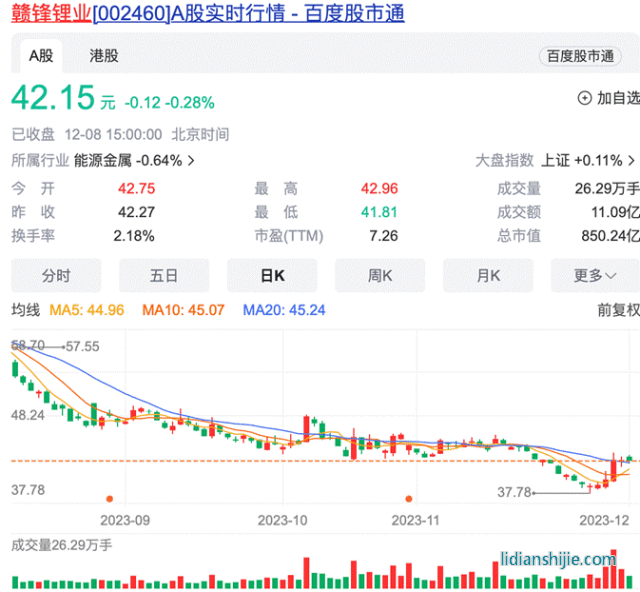Select the 五日 chart view
Viewport: 640px width, 592px height.
click(164, 275)
